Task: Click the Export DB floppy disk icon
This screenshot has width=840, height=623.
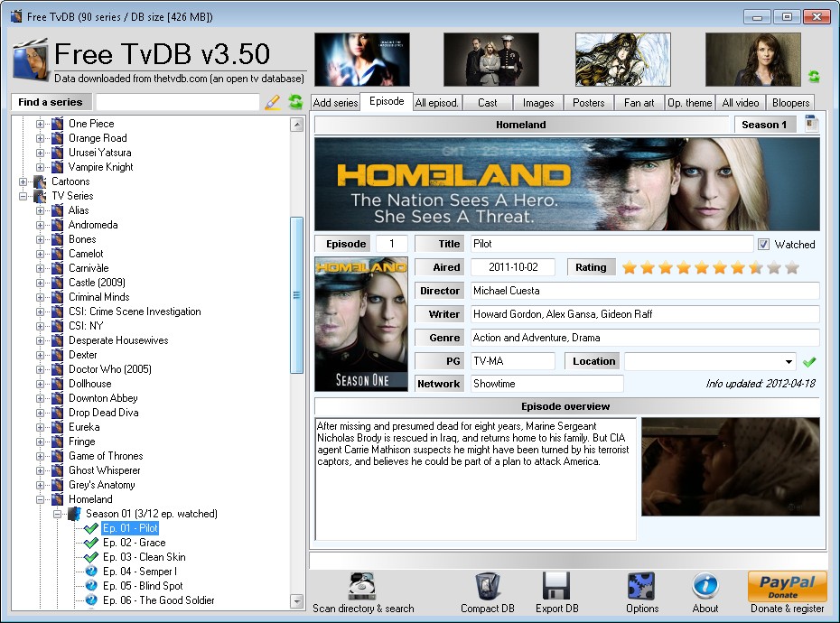Action: [x=556, y=586]
